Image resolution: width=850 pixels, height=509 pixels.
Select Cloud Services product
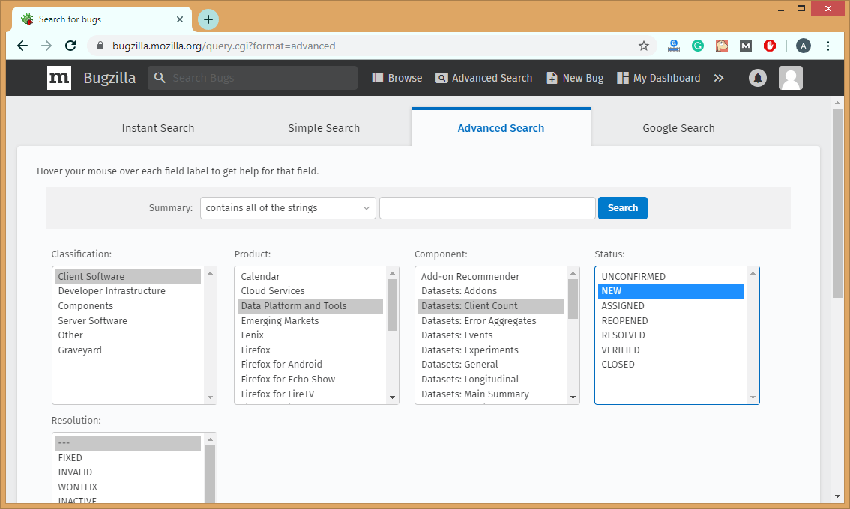click(x=311, y=291)
